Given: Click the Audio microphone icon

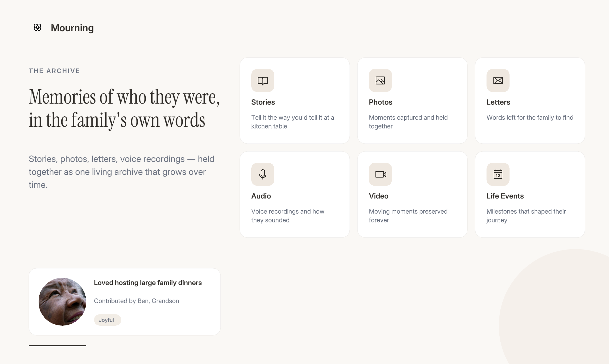Looking at the screenshot, I should pyautogui.click(x=263, y=174).
